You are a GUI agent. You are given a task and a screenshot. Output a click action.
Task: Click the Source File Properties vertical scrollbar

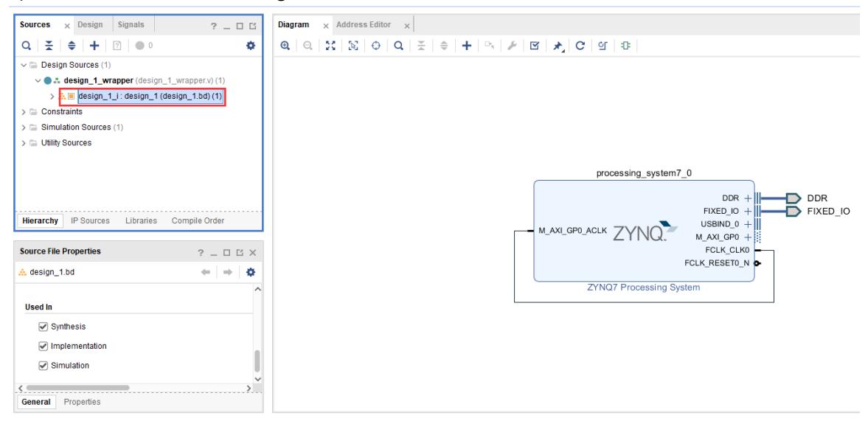coord(257,361)
